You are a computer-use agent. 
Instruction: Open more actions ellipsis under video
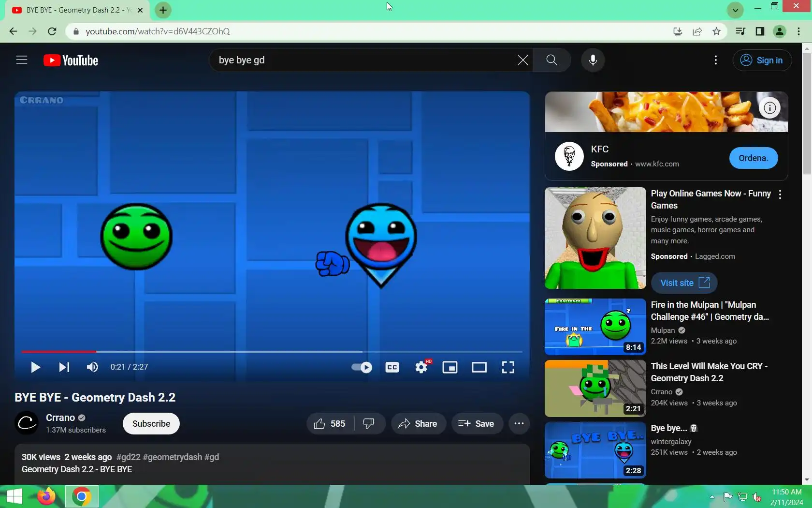(x=519, y=424)
